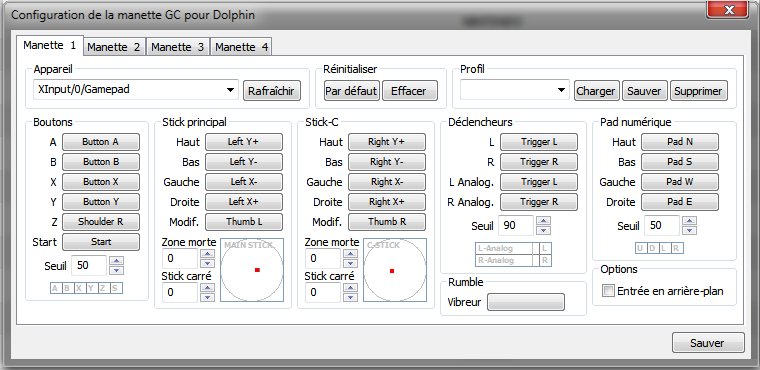Image resolution: width=760 pixels, height=370 pixels.
Task: Remap Stick principal Droite (Left X+)
Action: point(244,202)
